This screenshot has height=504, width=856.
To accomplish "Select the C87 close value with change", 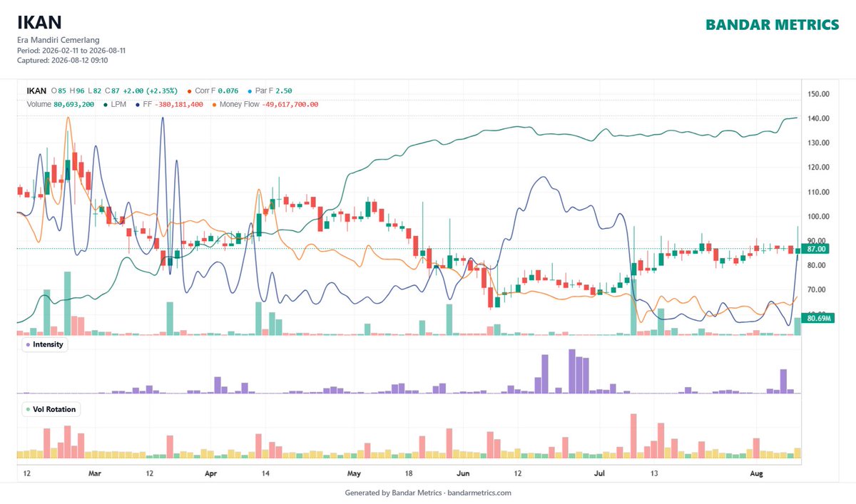I will (x=141, y=91).
